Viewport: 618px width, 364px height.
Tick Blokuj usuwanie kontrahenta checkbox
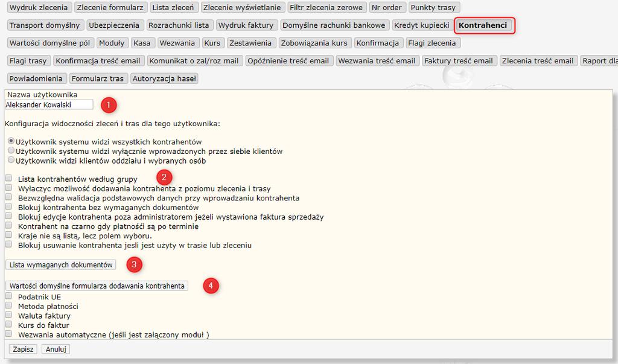pos(8,244)
